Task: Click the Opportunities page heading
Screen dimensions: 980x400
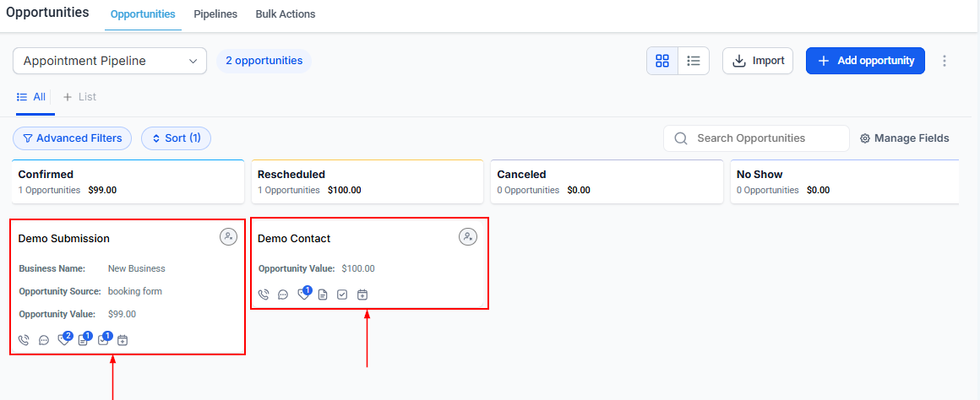Action: pos(47,12)
